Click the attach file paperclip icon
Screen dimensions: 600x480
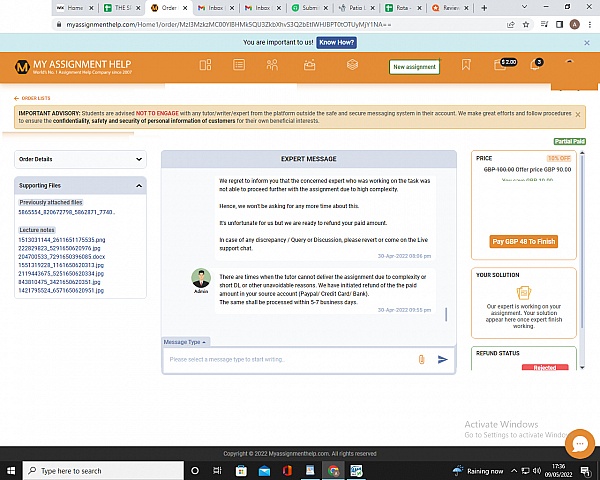421,359
